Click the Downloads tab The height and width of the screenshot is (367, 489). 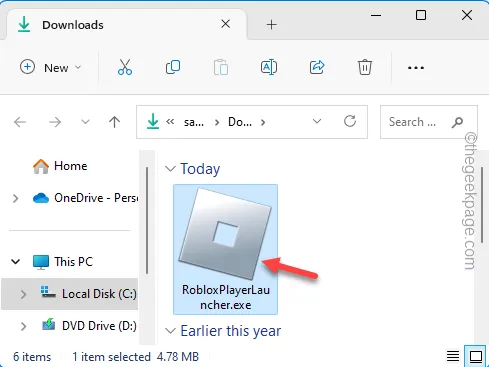coord(127,25)
